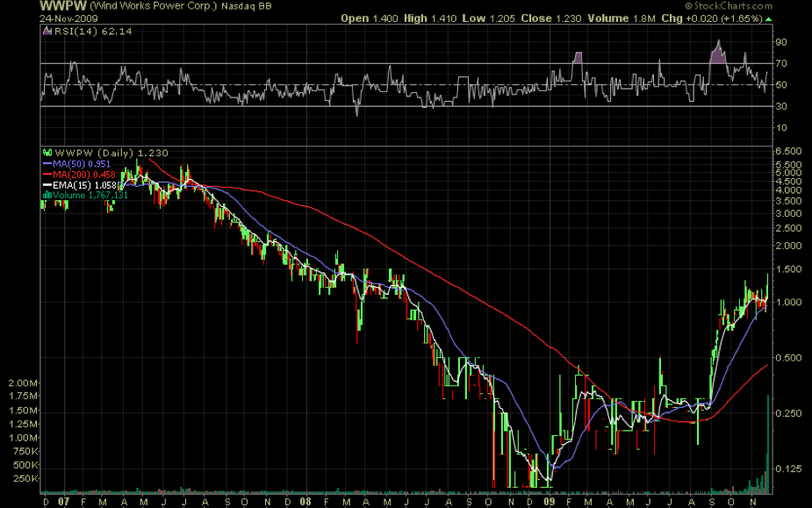This screenshot has width=812, height=508.
Task: Click the company name Wind Works Power Corp.
Action: (154, 6)
